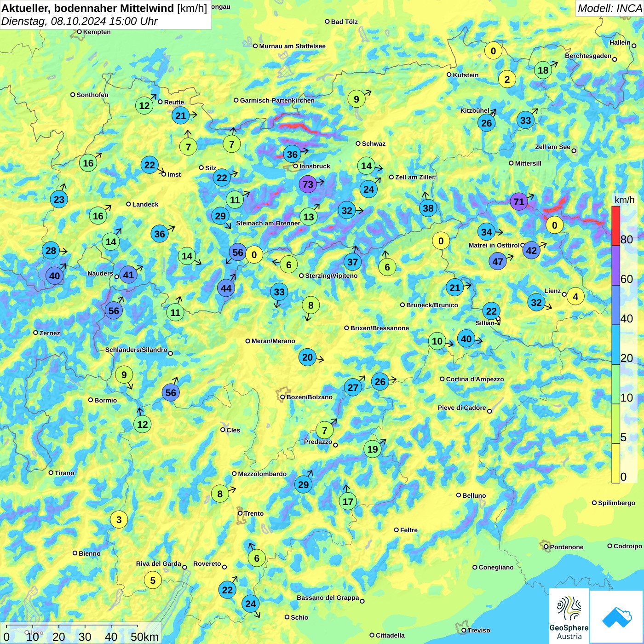The width and height of the screenshot is (644, 644).
Task: Click the 23 km/h wind station marker
Action: click(59, 200)
